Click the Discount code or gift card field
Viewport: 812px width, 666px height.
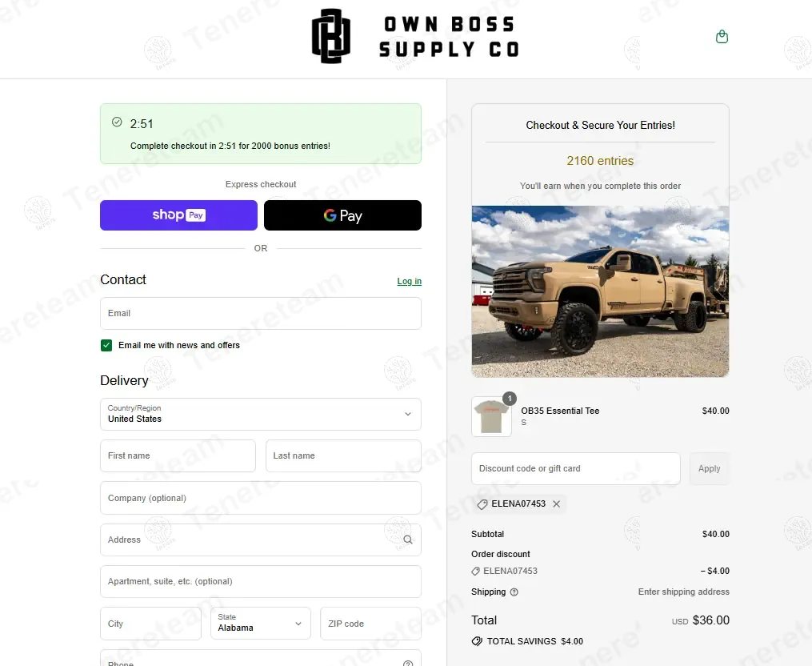click(576, 468)
